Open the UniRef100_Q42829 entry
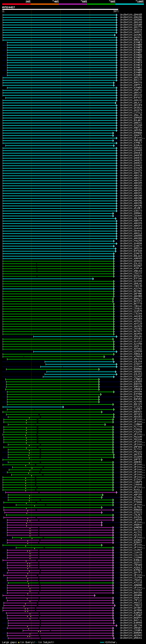The height and width of the screenshot is (644, 146). (131, 326)
